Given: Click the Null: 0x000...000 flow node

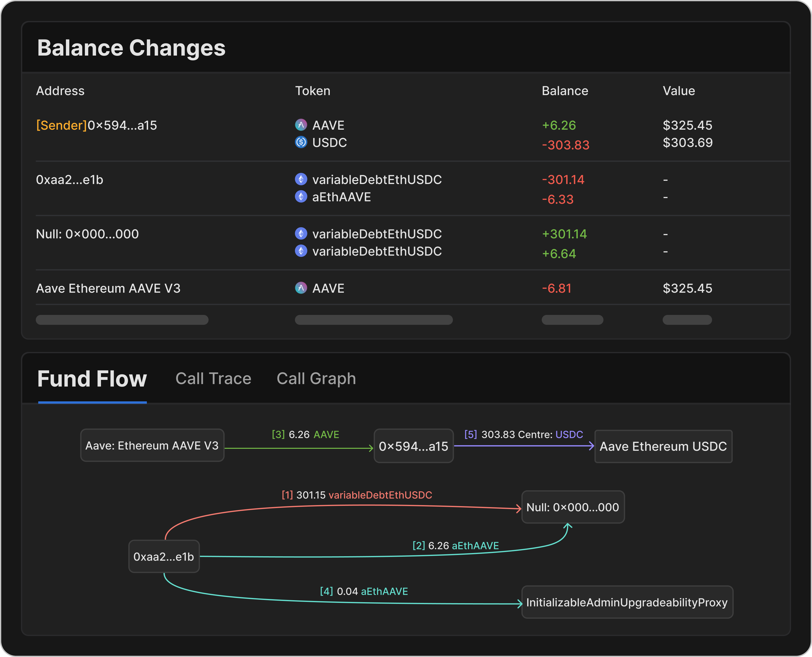Looking at the screenshot, I should [x=573, y=507].
